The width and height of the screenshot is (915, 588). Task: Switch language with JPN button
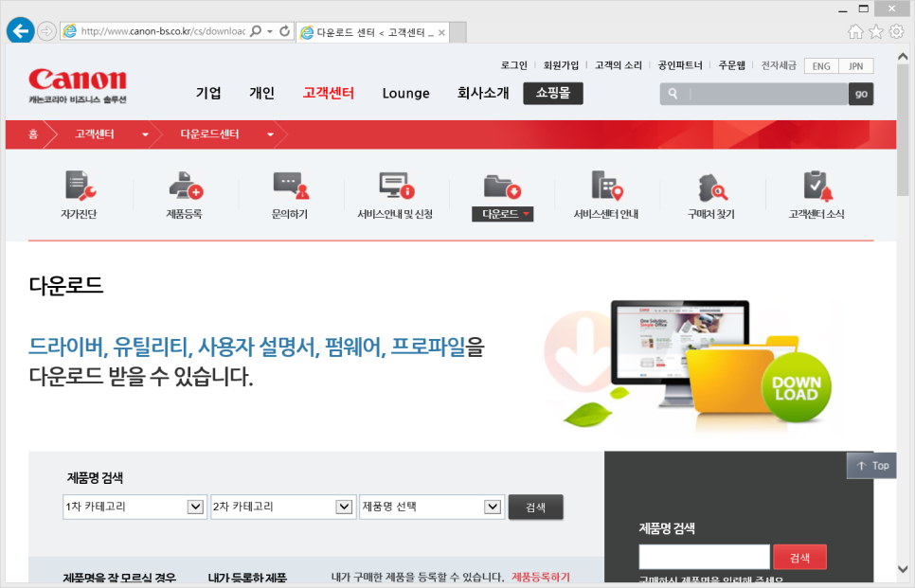click(x=856, y=66)
